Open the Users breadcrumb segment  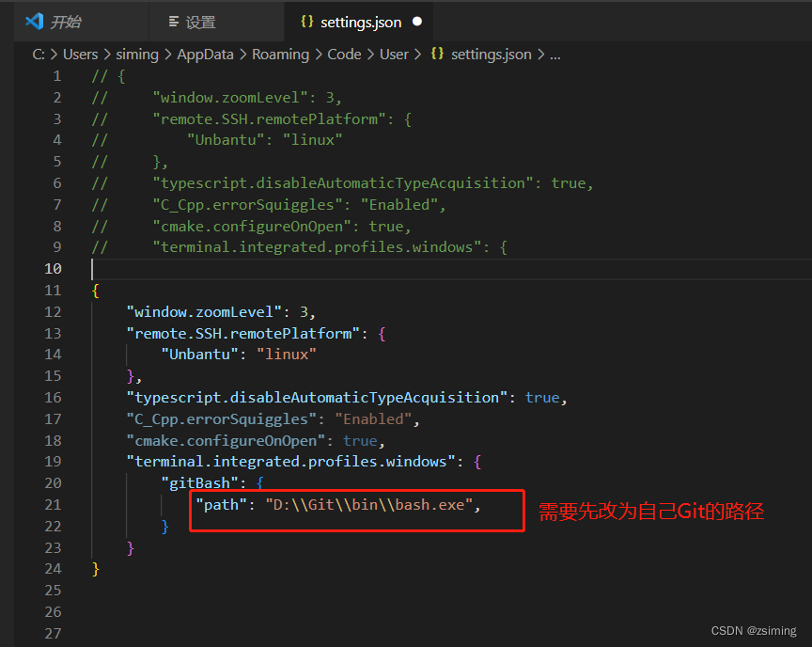point(80,55)
